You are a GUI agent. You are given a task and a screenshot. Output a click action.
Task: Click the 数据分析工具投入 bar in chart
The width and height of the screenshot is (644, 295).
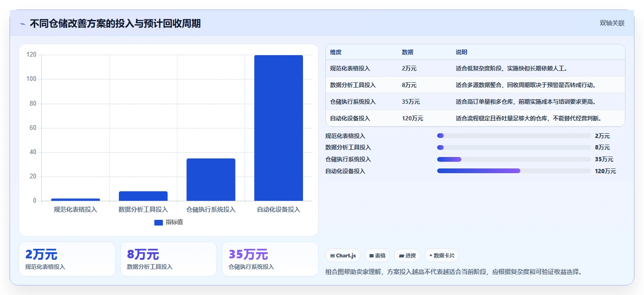(143, 196)
